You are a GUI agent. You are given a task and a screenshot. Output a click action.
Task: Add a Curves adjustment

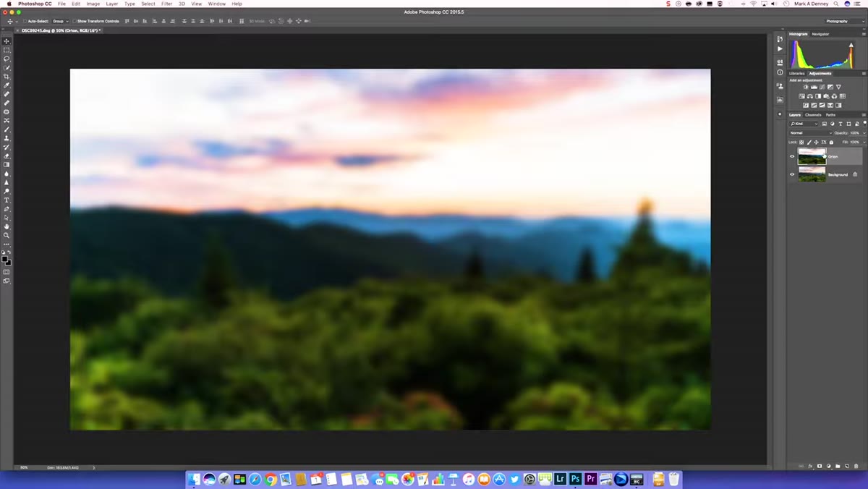click(822, 87)
